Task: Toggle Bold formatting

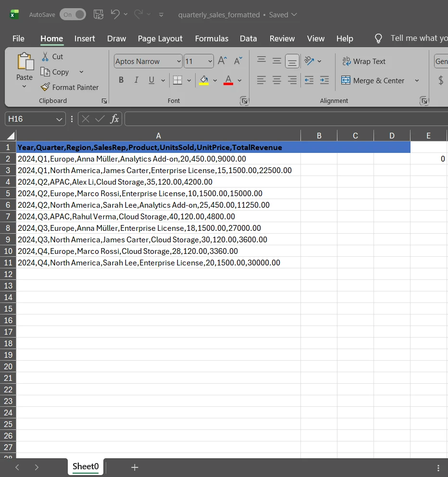Action: pos(121,80)
